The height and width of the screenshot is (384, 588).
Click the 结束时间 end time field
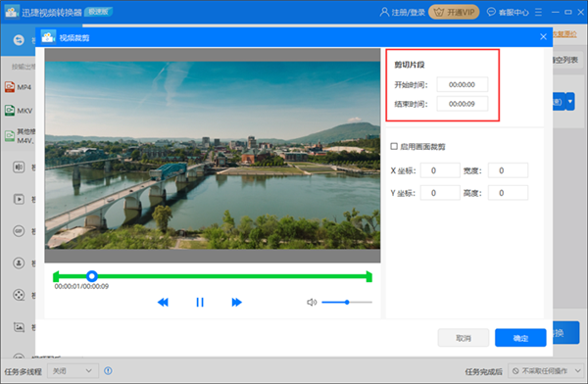(x=463, y=104)
